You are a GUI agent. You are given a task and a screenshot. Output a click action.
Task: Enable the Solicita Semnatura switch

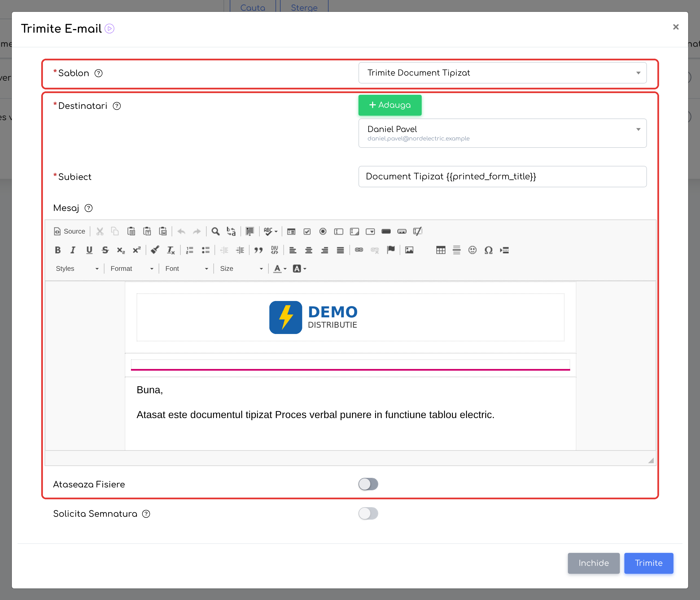point(368,514)
